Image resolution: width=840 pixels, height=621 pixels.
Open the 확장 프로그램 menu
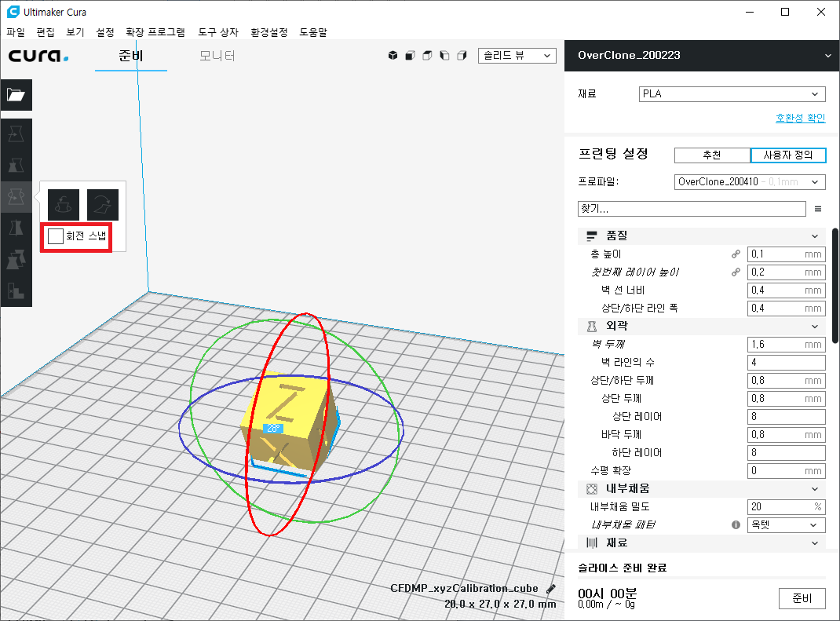coord(155,32)
